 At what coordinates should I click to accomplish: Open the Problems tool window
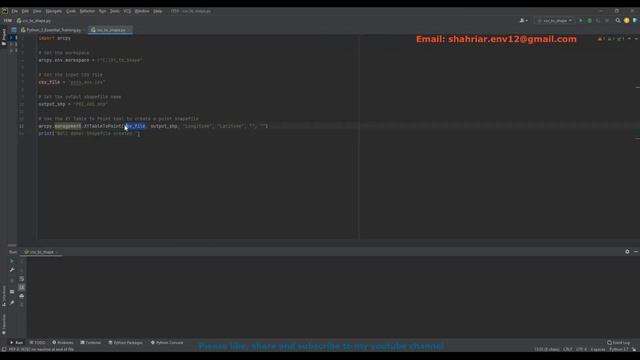pos(63,342)
